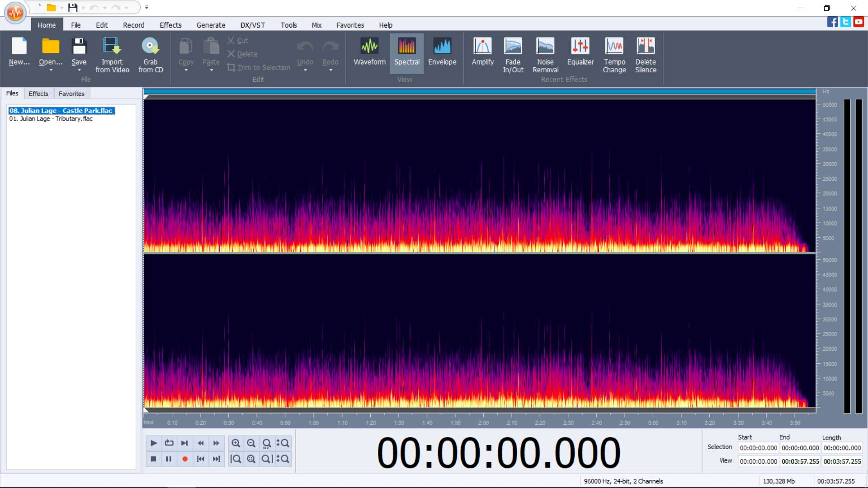Screen dimensions: 868x488
Task: Switch to the Favorites side panel tab
Action: click(x=71, y=94)
